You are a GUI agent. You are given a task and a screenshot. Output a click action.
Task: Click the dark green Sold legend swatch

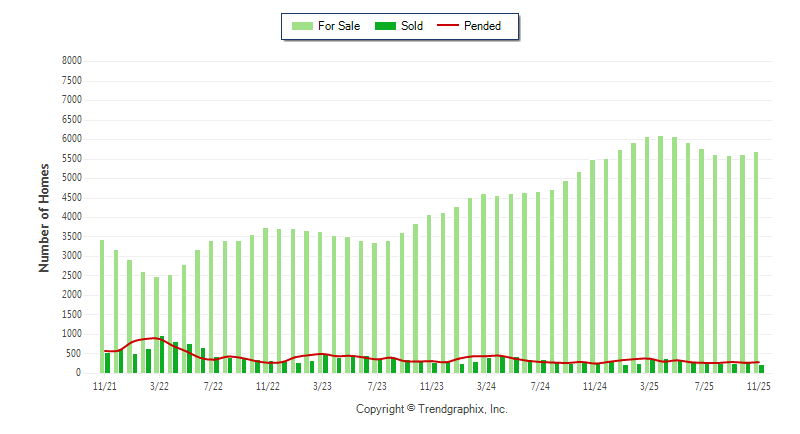385,26
